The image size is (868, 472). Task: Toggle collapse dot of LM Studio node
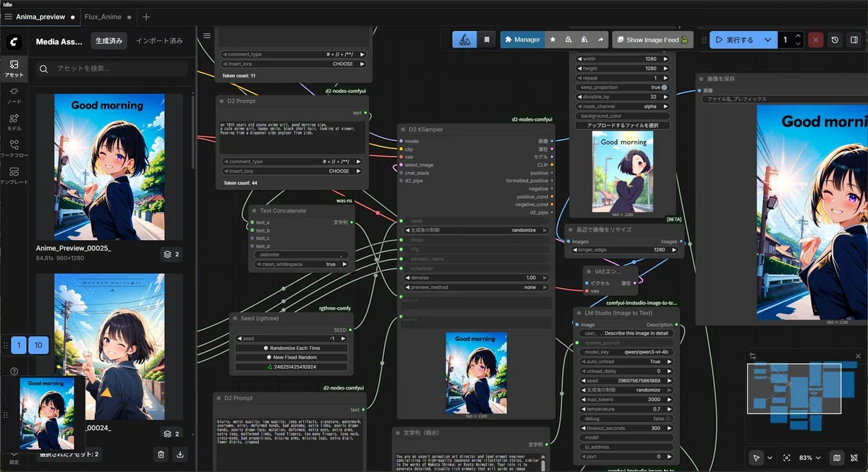[x=579, y=313]
